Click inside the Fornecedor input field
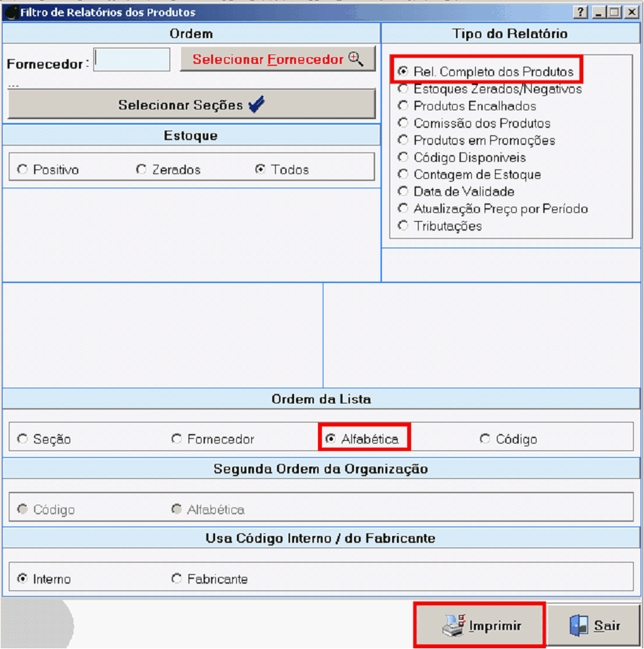Viewport: 644px width, 649px height. (x=132, y=60)
